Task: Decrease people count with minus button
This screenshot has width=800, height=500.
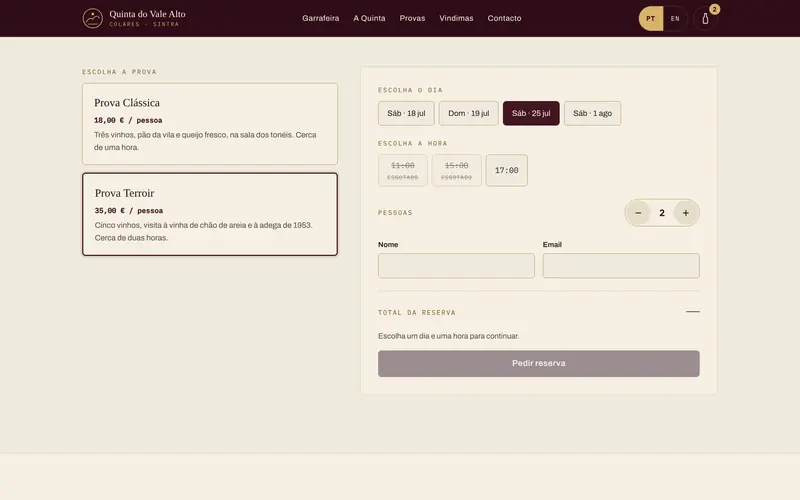Action: (x=638, y=213)
